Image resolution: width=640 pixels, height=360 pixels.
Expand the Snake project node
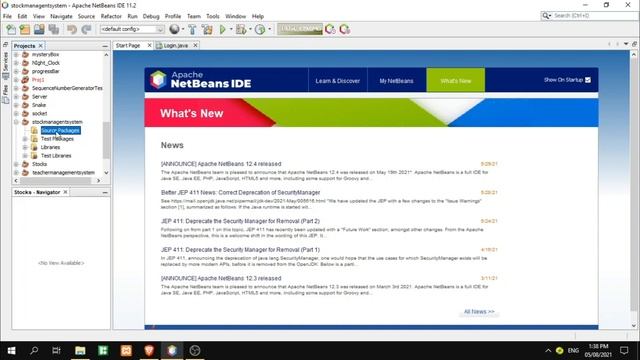16,105
